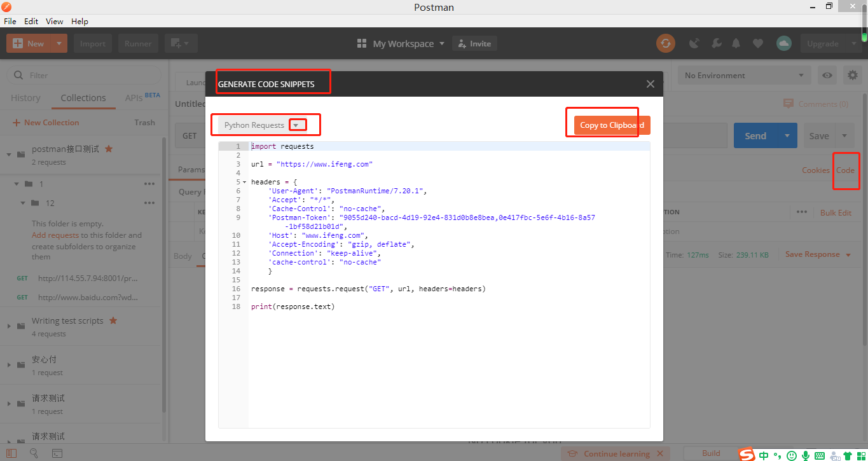Viewport: 868px width, 461px height.
Task: Click the sidebar Filter search field
Action: point(84,75)
